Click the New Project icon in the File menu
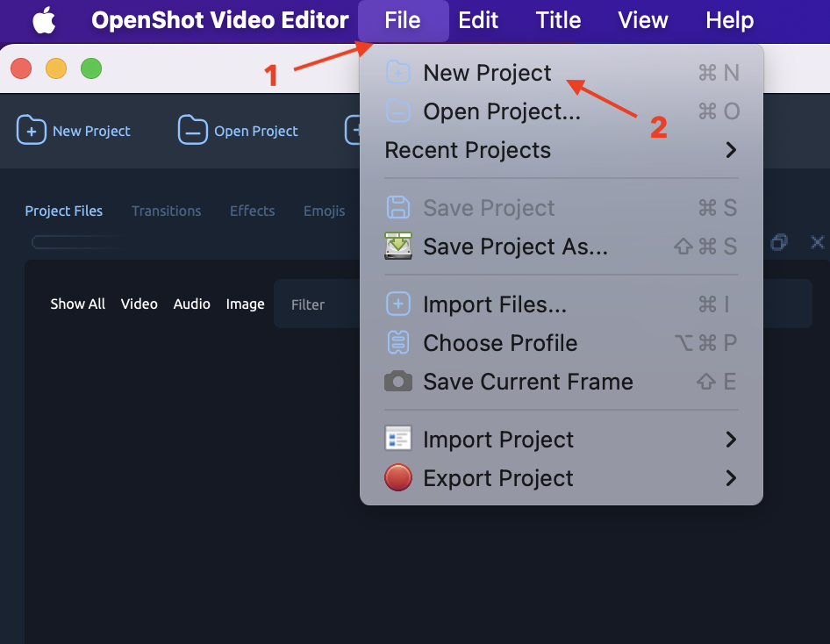 coord(398,73)
